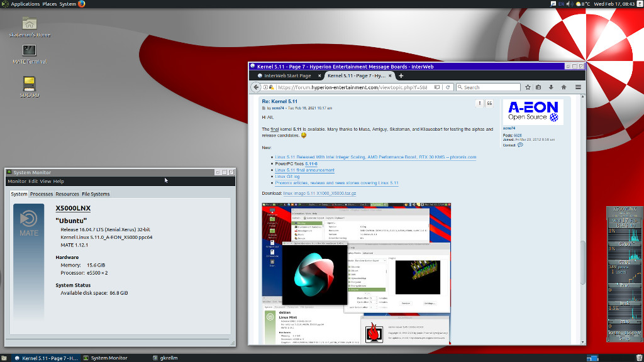
Task: Go to the browser home page icon
Action: [x=564, y=87]
